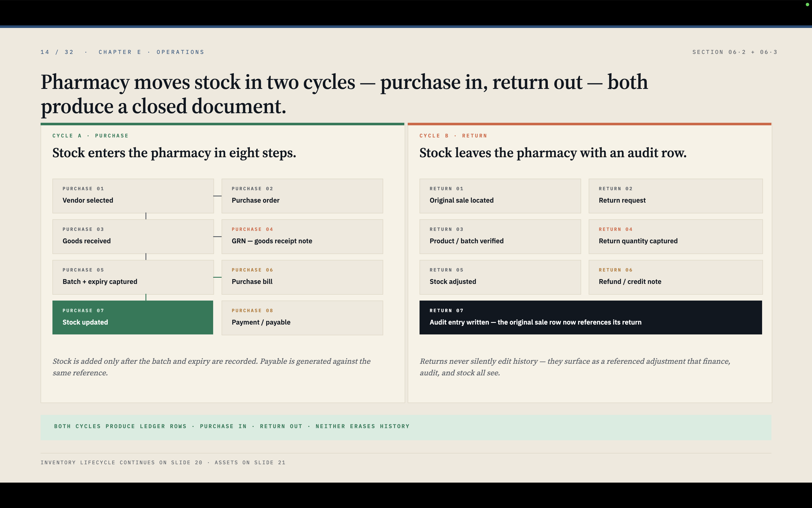The width and height of the screenshot is (812, 508).
Task: Click the Section 06·2 + 06·3 label
Action: [735, 52]
